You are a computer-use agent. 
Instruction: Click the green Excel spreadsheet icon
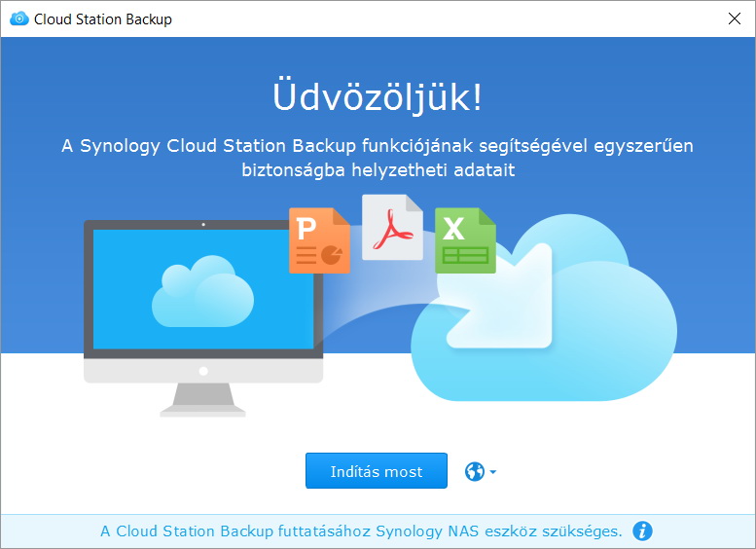click(464, 240)
